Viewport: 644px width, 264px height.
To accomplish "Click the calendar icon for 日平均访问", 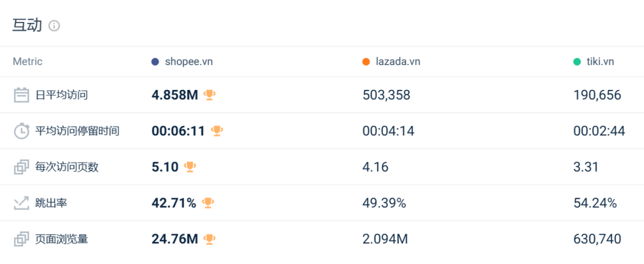I will pyautogui.click(x=21, y=95).
